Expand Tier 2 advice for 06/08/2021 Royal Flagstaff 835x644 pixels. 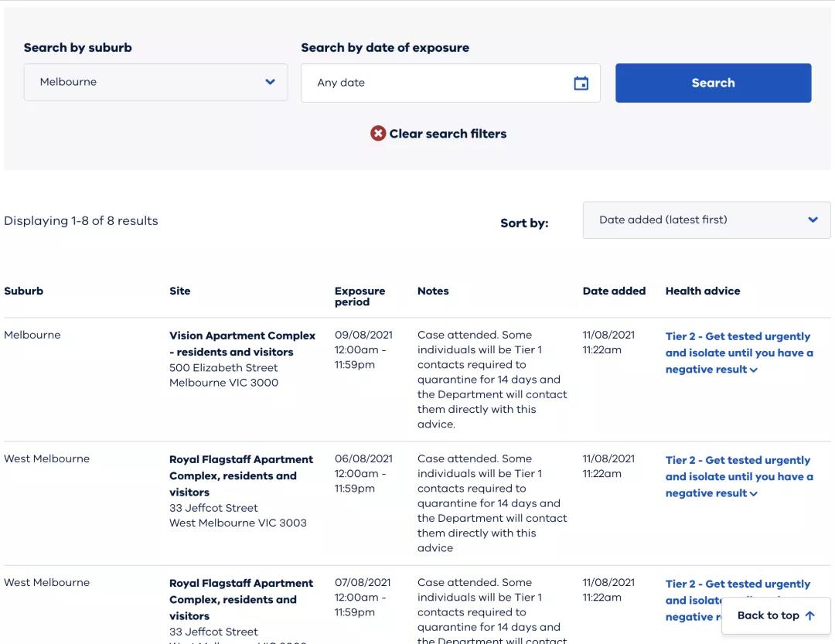[739, 476]
